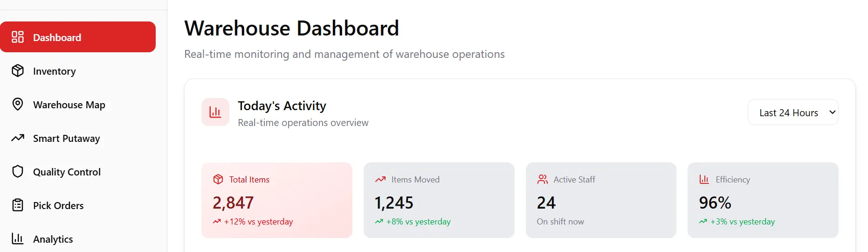Click the Active Staff label
This screenshot has height=252, width=868.
click(574, 180)
